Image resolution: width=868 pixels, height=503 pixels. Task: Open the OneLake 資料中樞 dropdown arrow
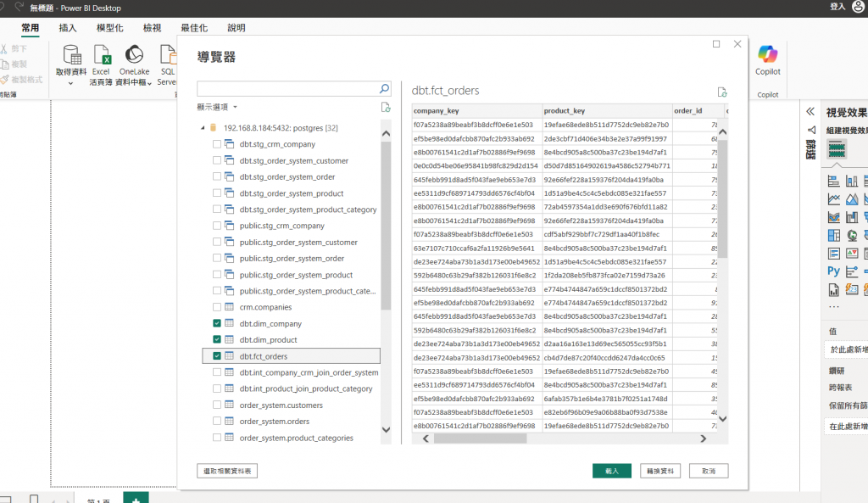click(149, 83)
